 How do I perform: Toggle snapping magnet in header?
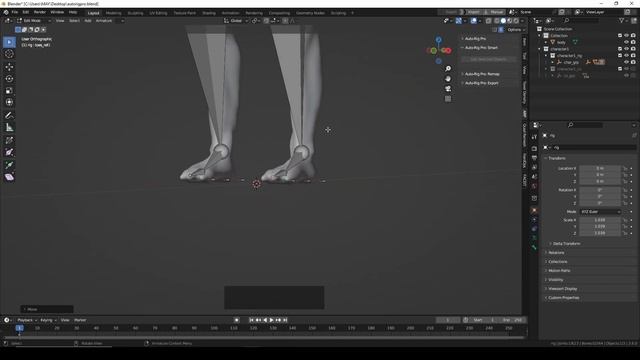click(x=266, y=20)
